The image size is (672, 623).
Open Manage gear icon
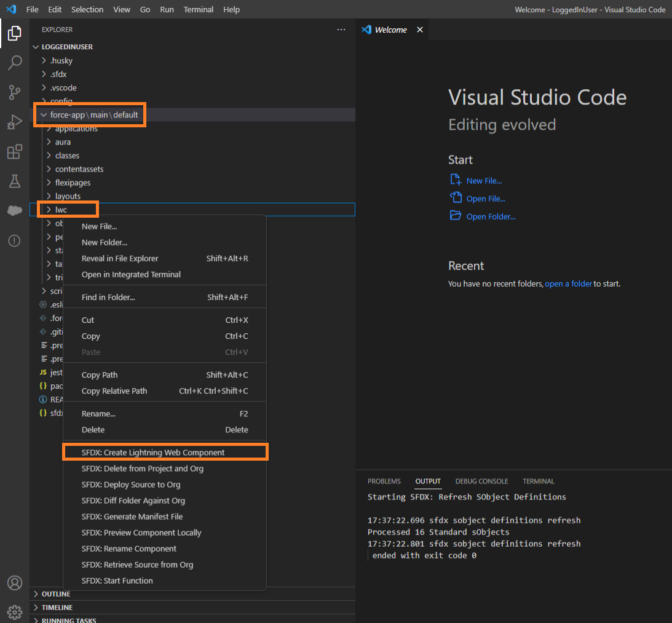[x=15, y=612]
